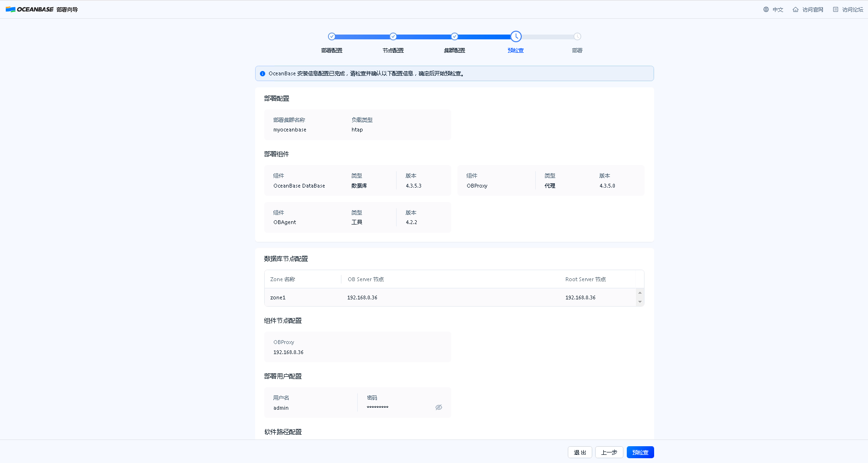Click the 上一步 button
Viewport: 868px width, 463px height.
pos(609,452)
